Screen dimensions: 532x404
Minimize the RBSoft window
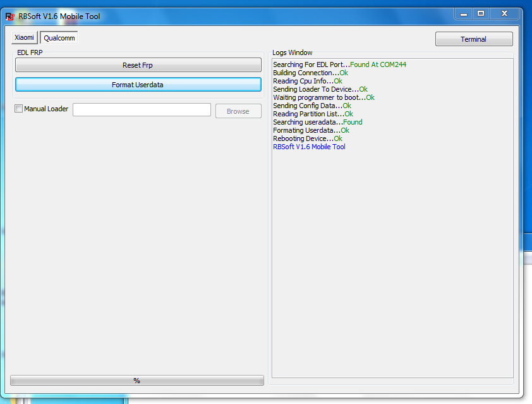[464, 14]
